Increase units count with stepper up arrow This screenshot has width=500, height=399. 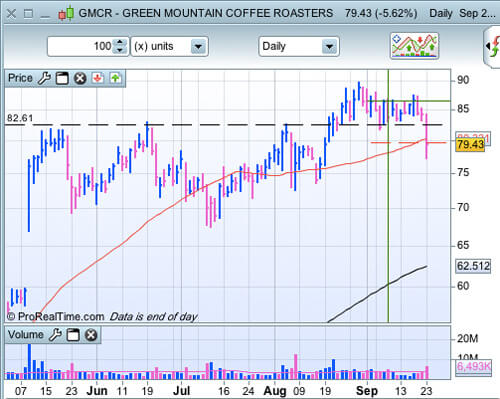coord(120,42)
